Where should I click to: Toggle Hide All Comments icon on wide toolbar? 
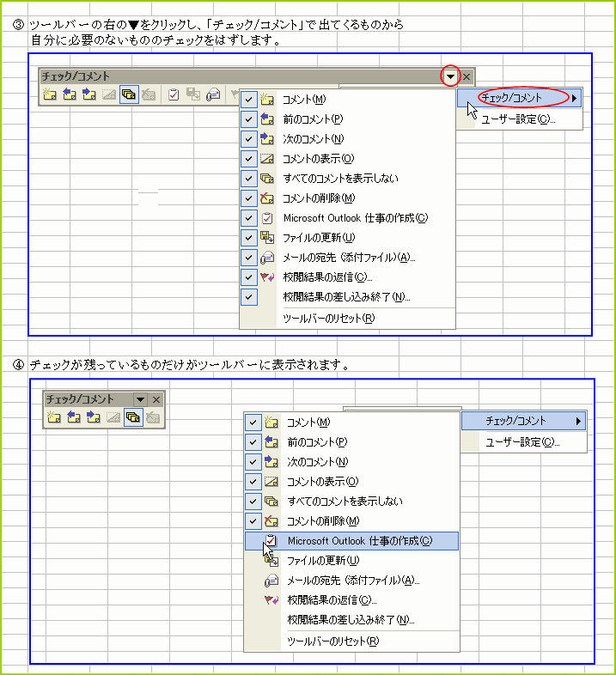[x=129, y=94]
